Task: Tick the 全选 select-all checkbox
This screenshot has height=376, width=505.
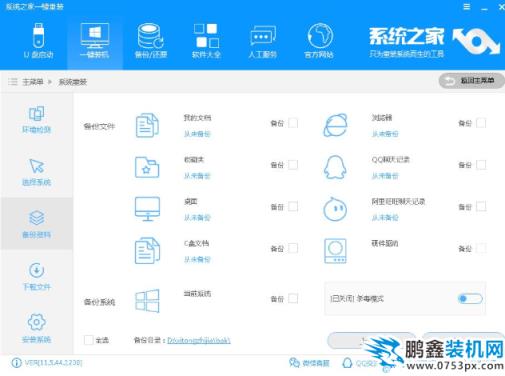Action: 88,340
